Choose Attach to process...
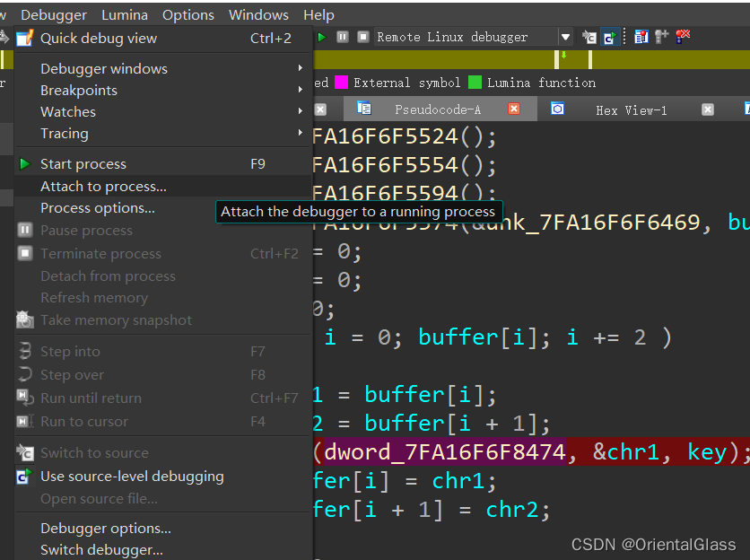 [163, 186]
